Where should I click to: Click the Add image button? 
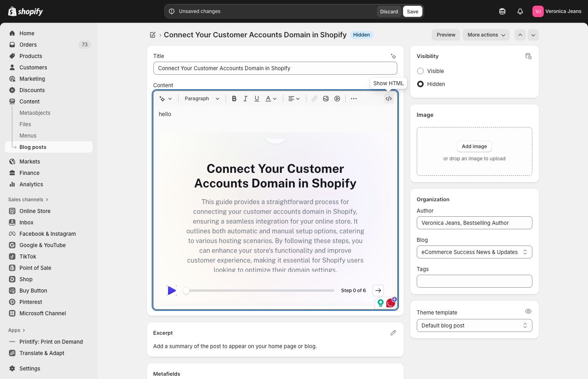[474, 146]
